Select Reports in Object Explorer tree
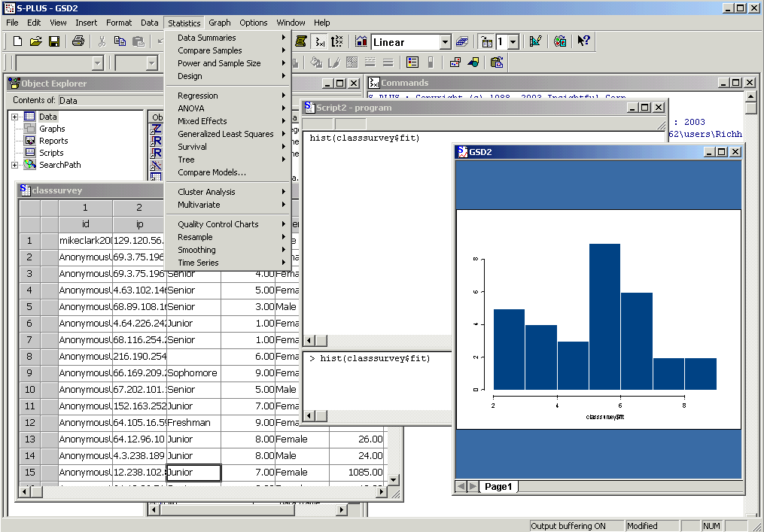Viewport: 764px width, 532px height. coord(53,141)
